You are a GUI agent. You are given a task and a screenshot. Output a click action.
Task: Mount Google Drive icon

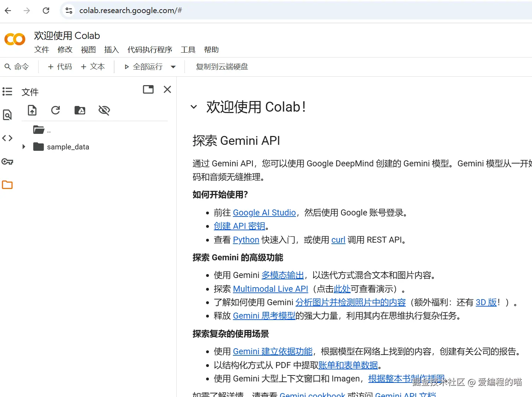pyautogui.click(x=80, y=110)
